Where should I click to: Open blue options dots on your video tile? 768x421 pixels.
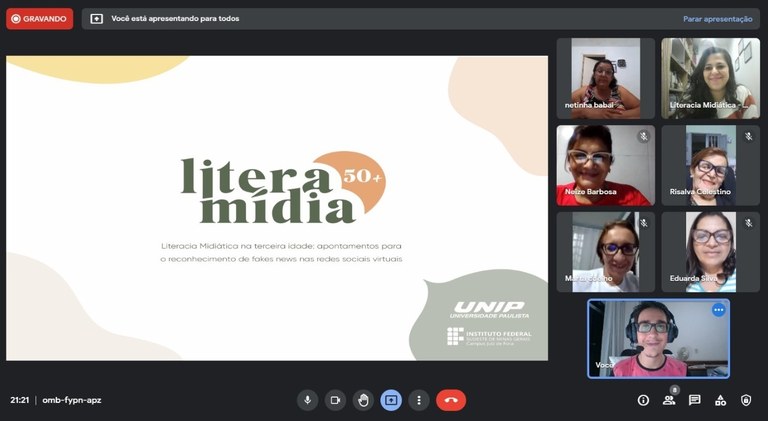(719, 310)
